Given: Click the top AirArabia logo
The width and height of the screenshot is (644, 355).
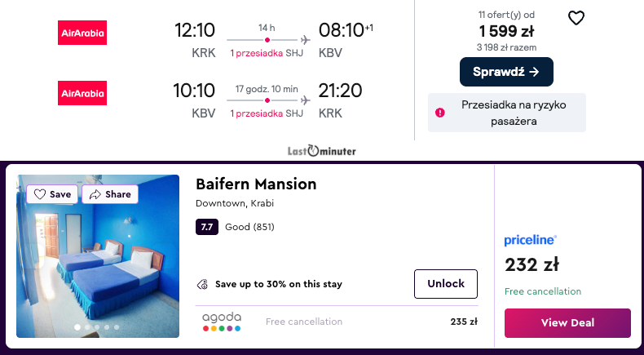Looking at the screenshot, I should 83,33.
